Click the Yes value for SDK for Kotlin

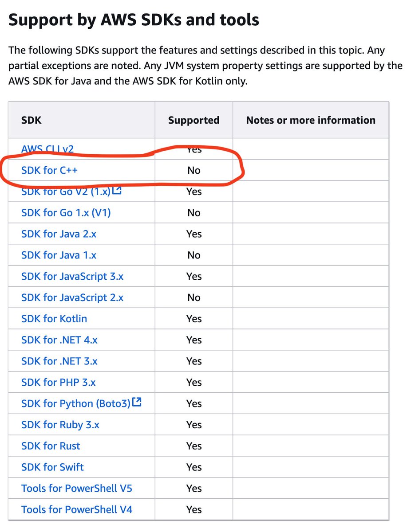(x=194, y=319)
